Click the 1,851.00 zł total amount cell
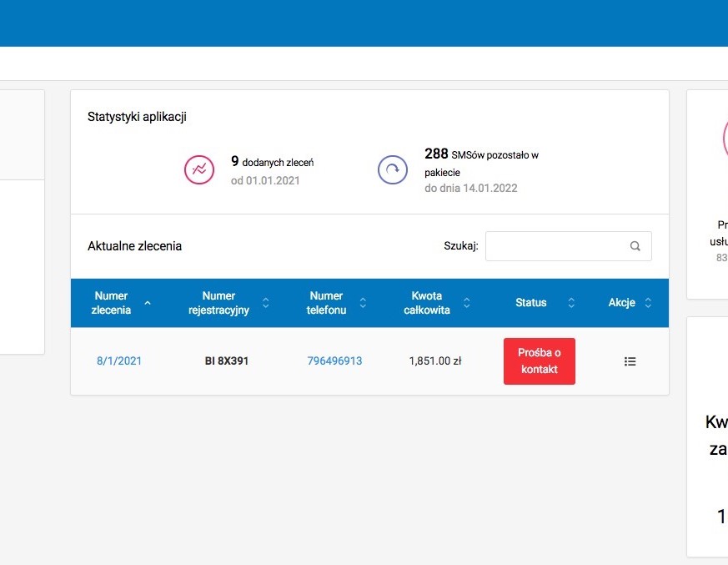The height and width of the screenshot is (565, 728). point(435,361)
